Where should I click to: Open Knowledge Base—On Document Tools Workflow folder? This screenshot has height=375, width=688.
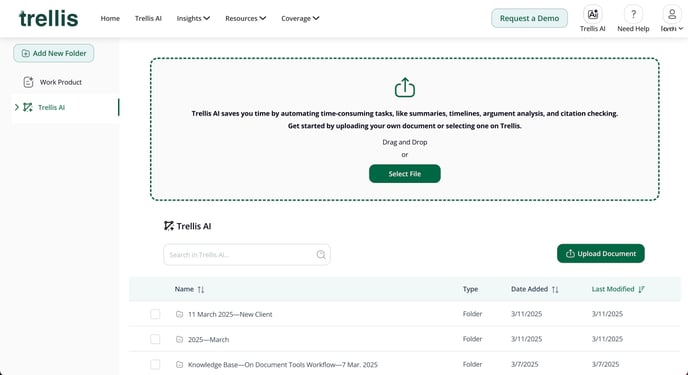283,364
